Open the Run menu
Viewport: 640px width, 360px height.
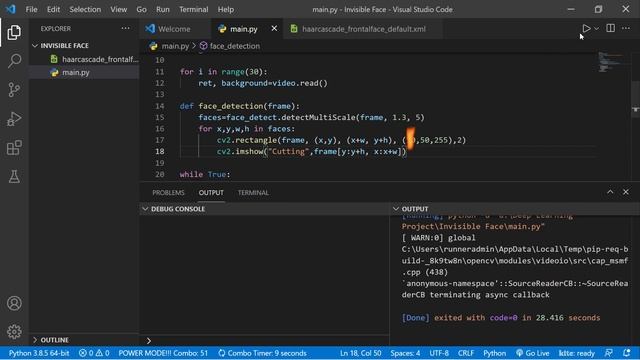pyautogui.click(x=162, y=9)
